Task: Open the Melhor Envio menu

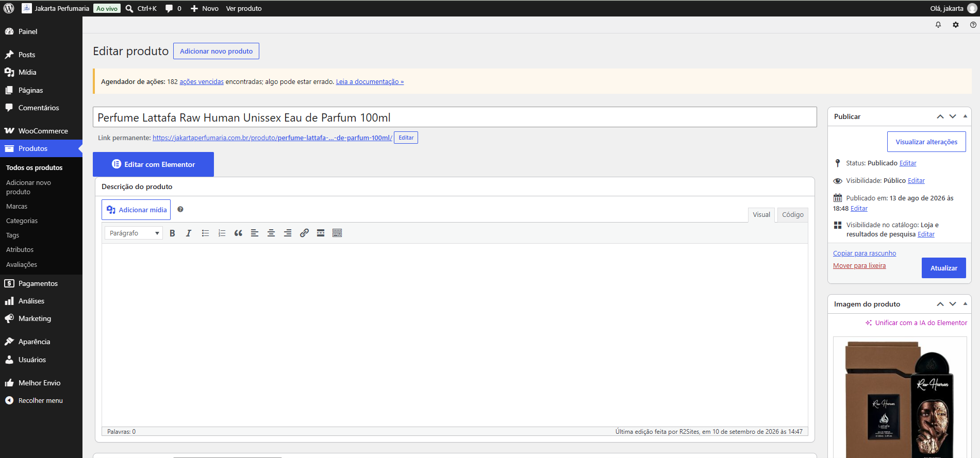Action: [x=41, y=383]
